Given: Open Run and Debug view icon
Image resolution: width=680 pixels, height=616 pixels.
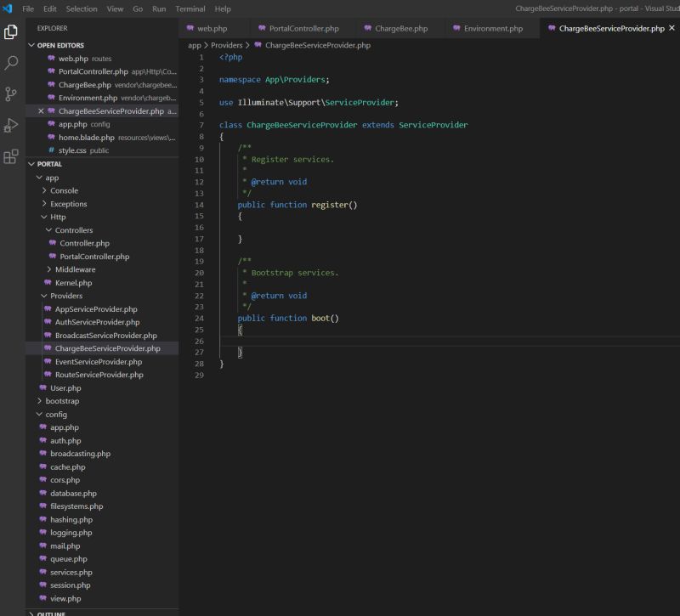Looking at the screenshot, I should pos(11,125).
